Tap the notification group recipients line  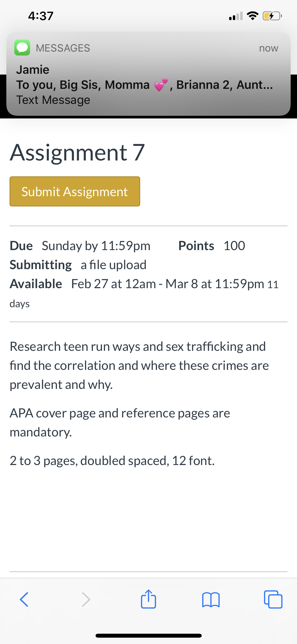pyautogui.click(x=144, y=85)
